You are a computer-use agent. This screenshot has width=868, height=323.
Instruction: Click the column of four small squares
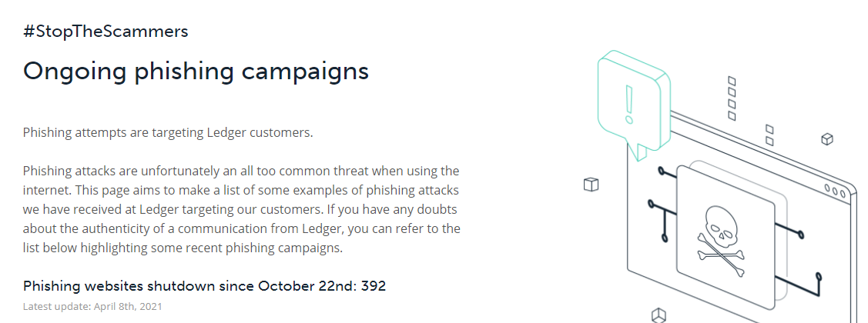(732, 98)
